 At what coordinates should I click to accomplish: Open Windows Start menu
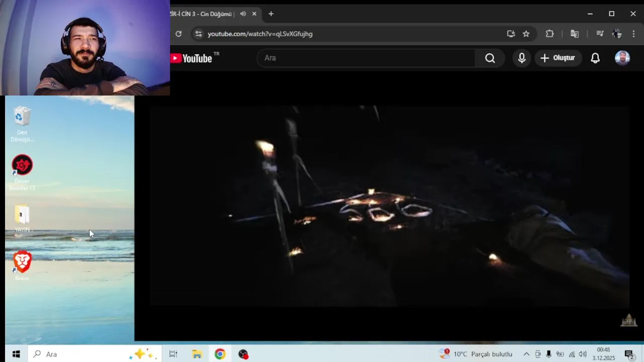pyautogui.click(x=16, y=354)
